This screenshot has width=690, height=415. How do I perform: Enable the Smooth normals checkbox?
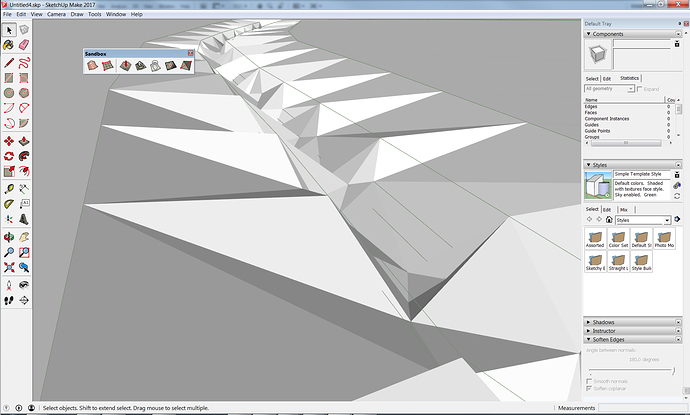[589, 381]
